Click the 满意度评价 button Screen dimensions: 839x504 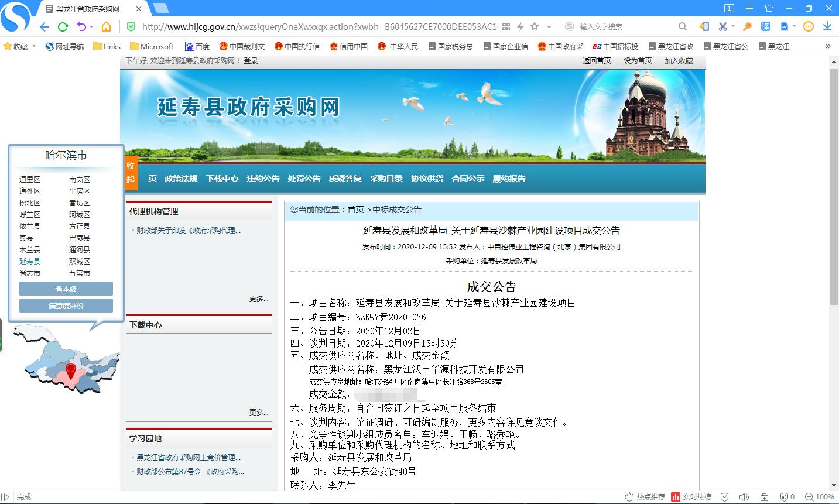tap(66, 306)
